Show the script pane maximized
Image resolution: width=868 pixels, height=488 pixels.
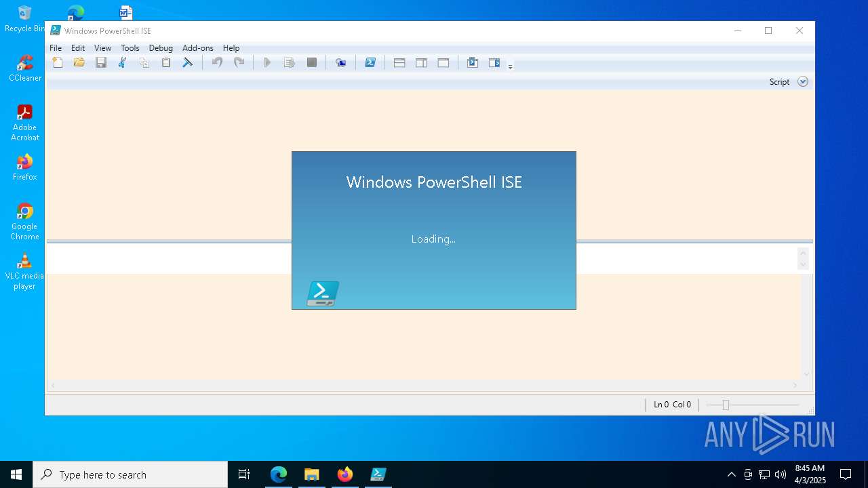point(443,63)
